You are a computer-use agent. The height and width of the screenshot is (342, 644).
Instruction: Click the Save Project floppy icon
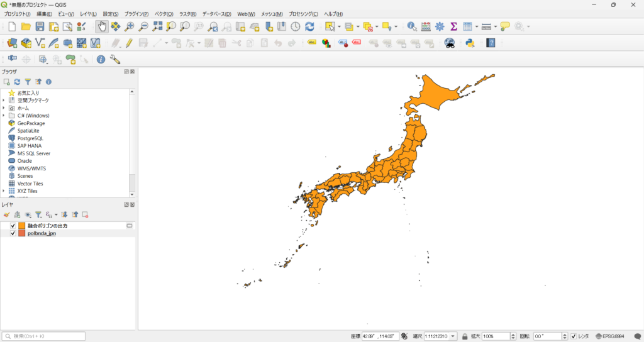40,26
